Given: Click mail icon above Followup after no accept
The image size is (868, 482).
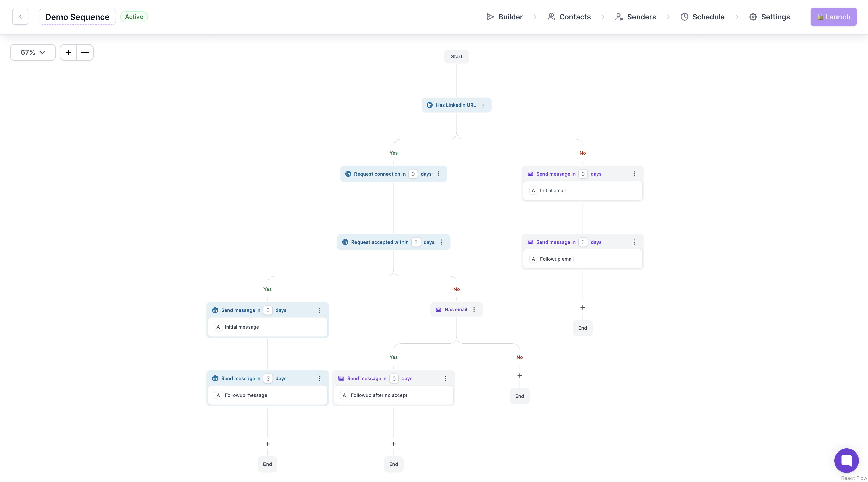Looking at the screenshot, I should (341, 378).
